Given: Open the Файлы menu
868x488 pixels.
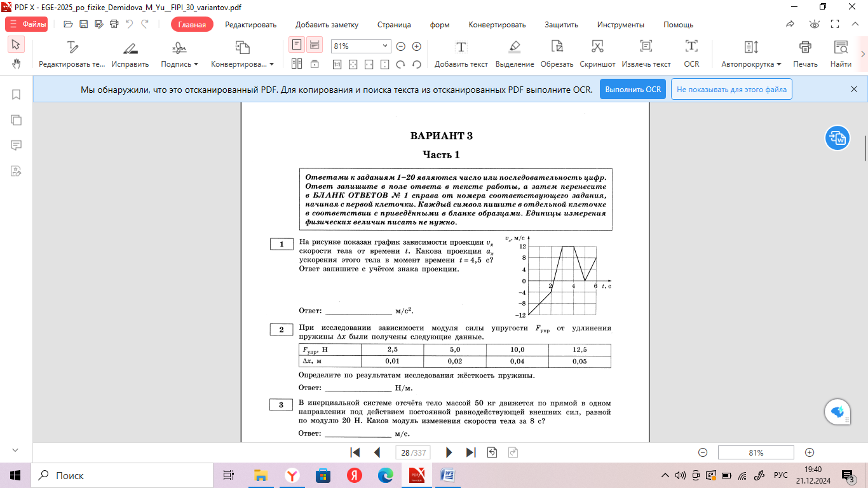Looking at the screenshot, I should coord(27,24).
